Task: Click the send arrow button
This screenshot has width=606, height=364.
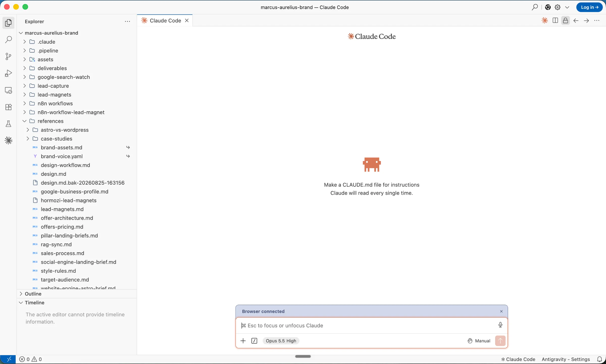Action: 500,341
